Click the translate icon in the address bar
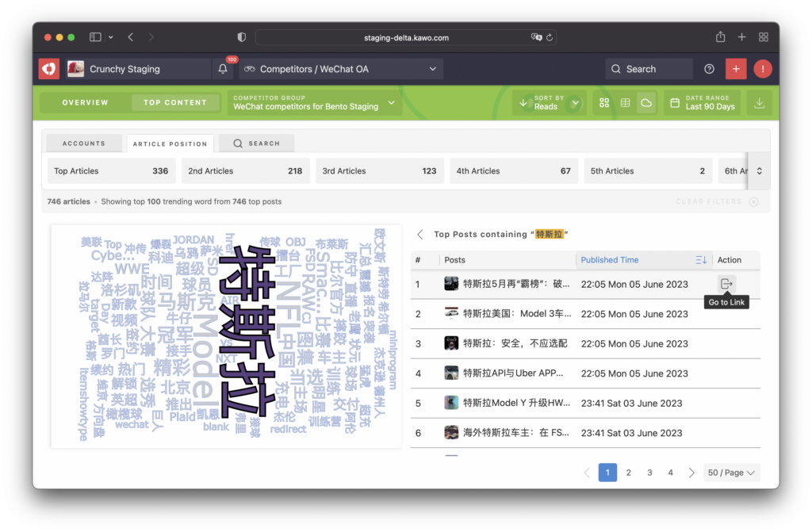The width and height of the screenshot is (812, 532). click(x=536, y=37)
